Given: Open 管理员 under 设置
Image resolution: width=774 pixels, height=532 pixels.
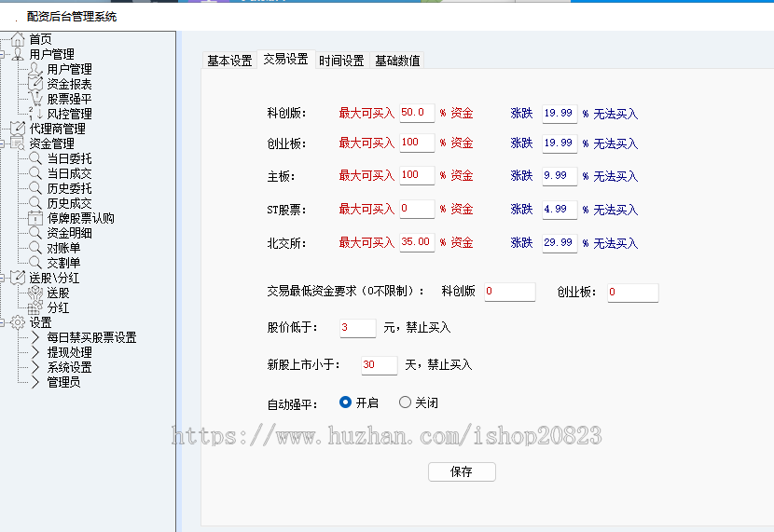Looking at the screenshot, I should point(63,382).
